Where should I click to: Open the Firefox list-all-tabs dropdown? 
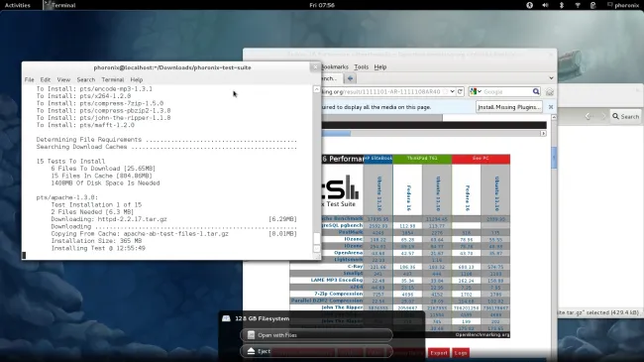tap(551, 78)
